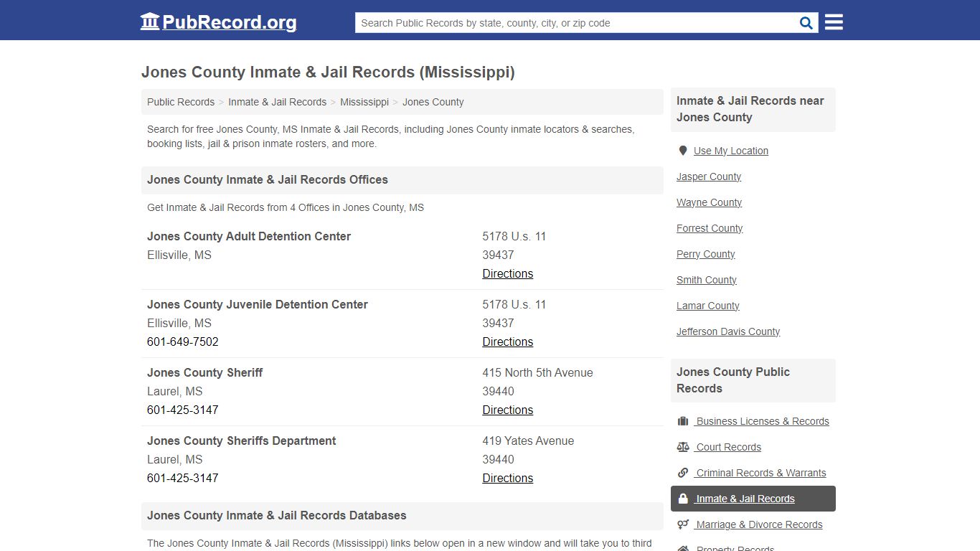Select the highlighted Inmate & Jail Records item
Image resolution: width=980 pixels, height=551 pixels.
[753, 499]
